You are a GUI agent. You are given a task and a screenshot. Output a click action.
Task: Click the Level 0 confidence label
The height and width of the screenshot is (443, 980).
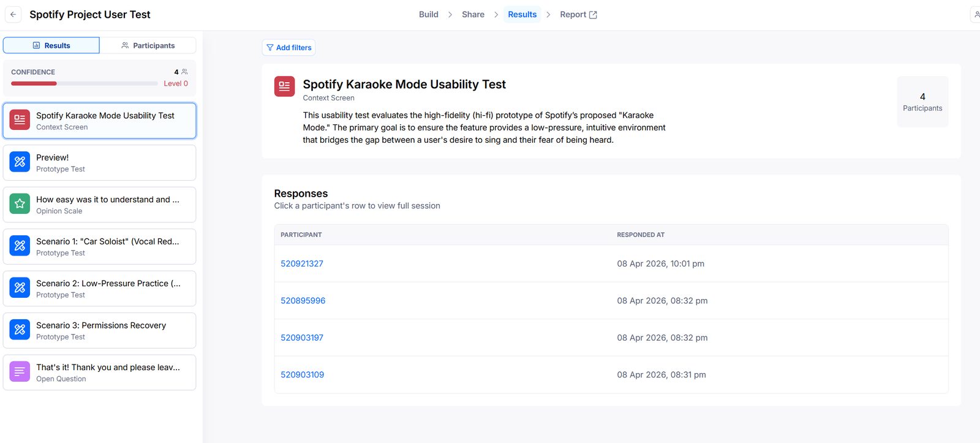176,83
